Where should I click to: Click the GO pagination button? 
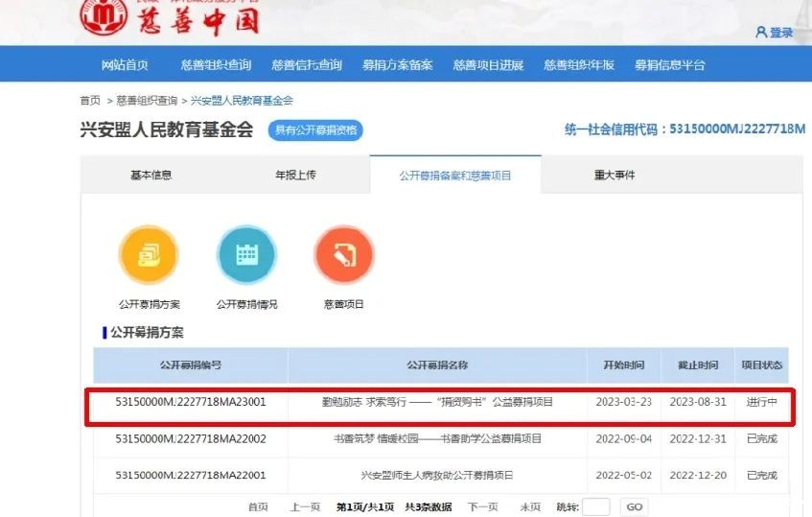(x=635, y=507)
